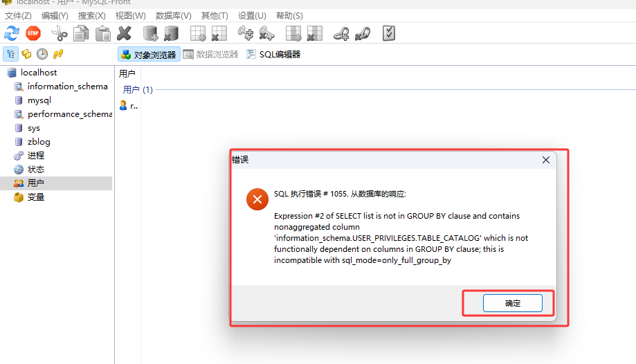
Task: Click the 用户 column header
Action: (127, 74)
